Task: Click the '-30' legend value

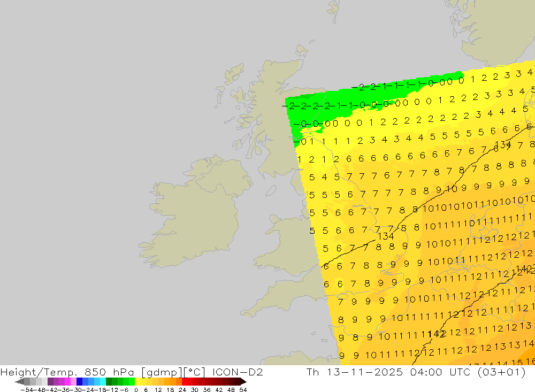Action: [x=77, y=390]
